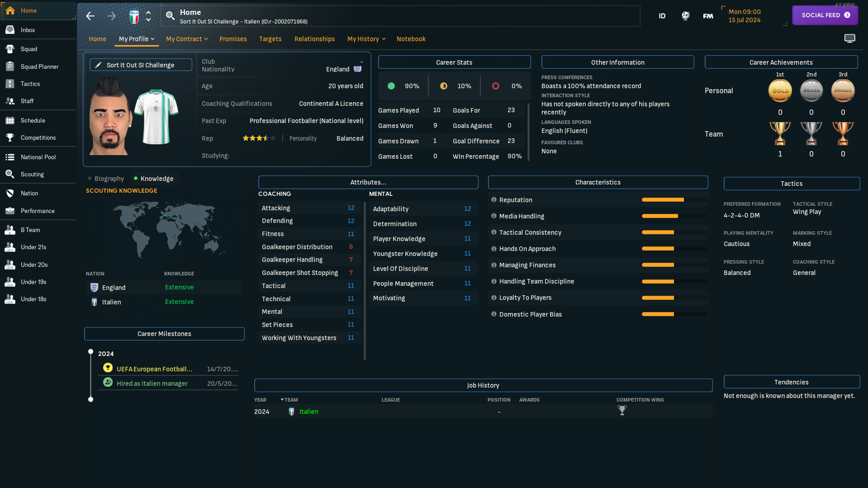Click the Tendencies panel button
Viewport: 868px width, 488px height.
792,382
